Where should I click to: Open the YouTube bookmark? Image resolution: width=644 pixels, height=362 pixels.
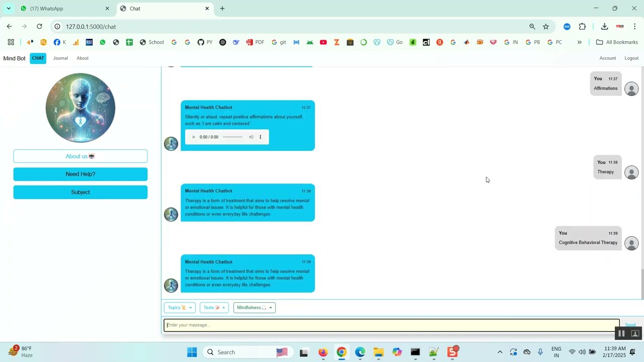[324, 42]
